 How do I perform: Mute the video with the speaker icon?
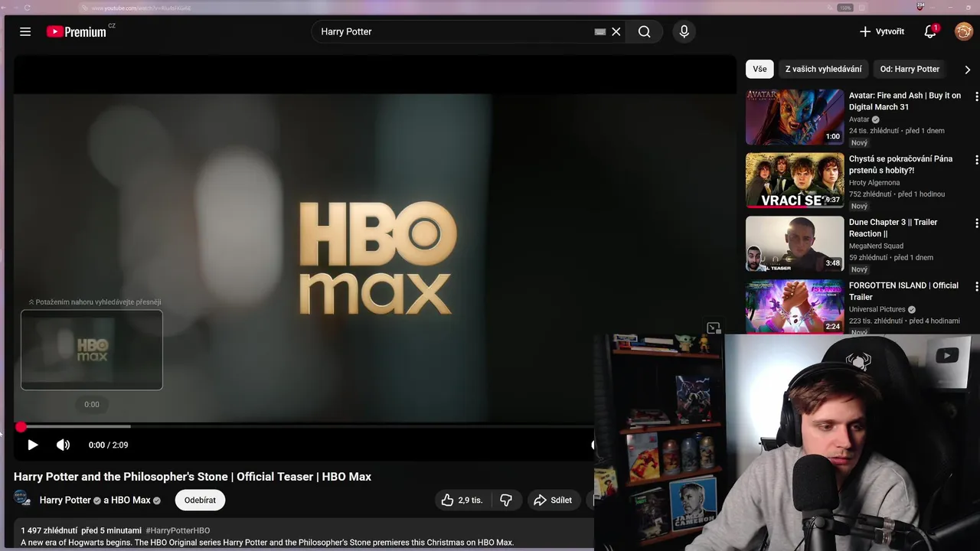[63, 445]
